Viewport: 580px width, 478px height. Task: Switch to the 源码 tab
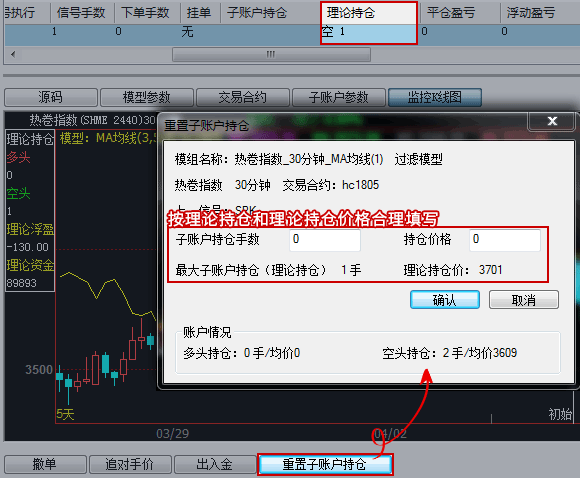point(51,97)
